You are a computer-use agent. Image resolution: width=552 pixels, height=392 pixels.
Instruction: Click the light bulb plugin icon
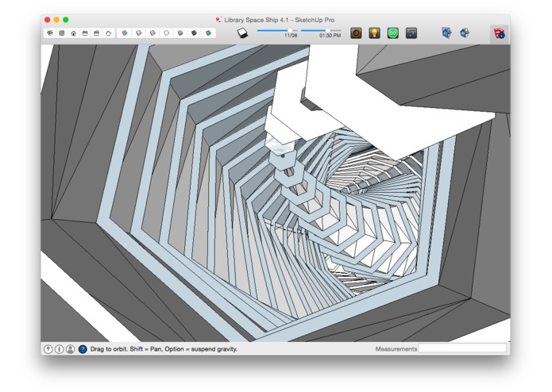(x=374, y=33)
